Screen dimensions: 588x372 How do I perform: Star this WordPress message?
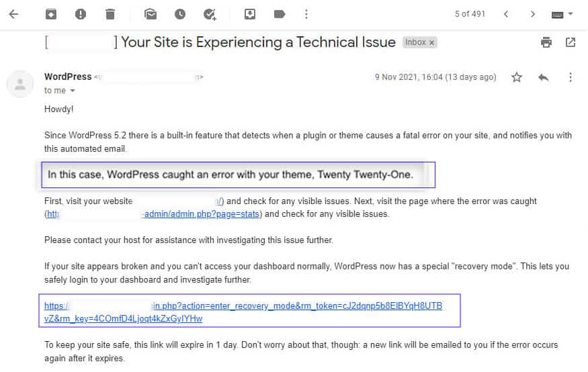tap(517, 77)
